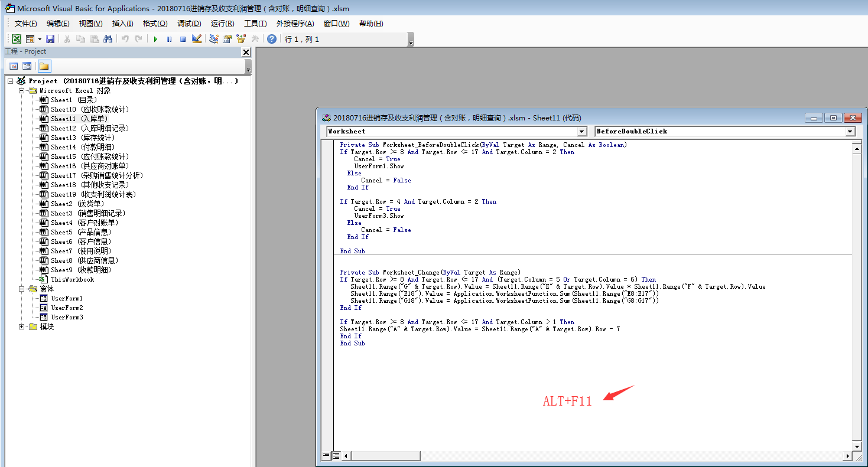Click 'End Sub' line of Worksheet_Change
Image resolution: width=868 pixels, height=467 pixels.
[352, 343]
